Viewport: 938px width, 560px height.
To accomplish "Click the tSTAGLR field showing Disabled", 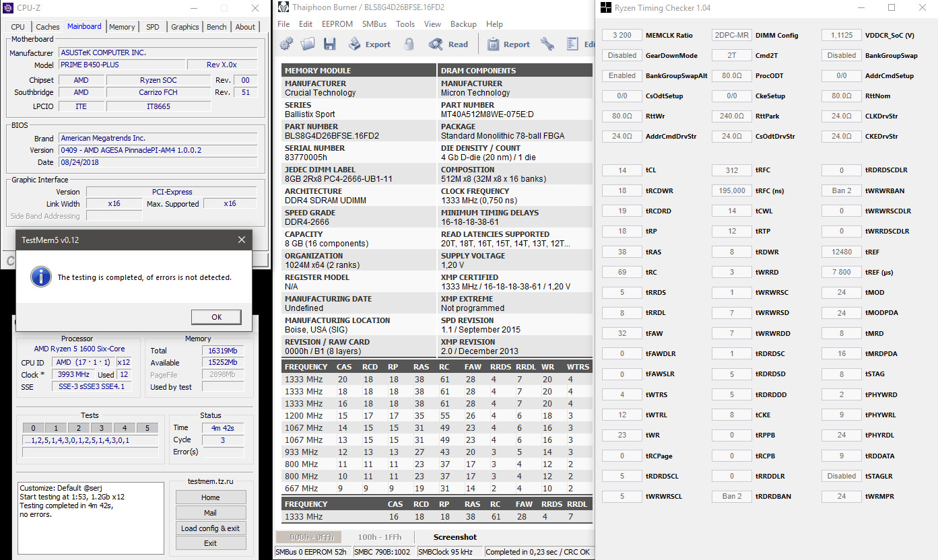I will pos(842,476).
